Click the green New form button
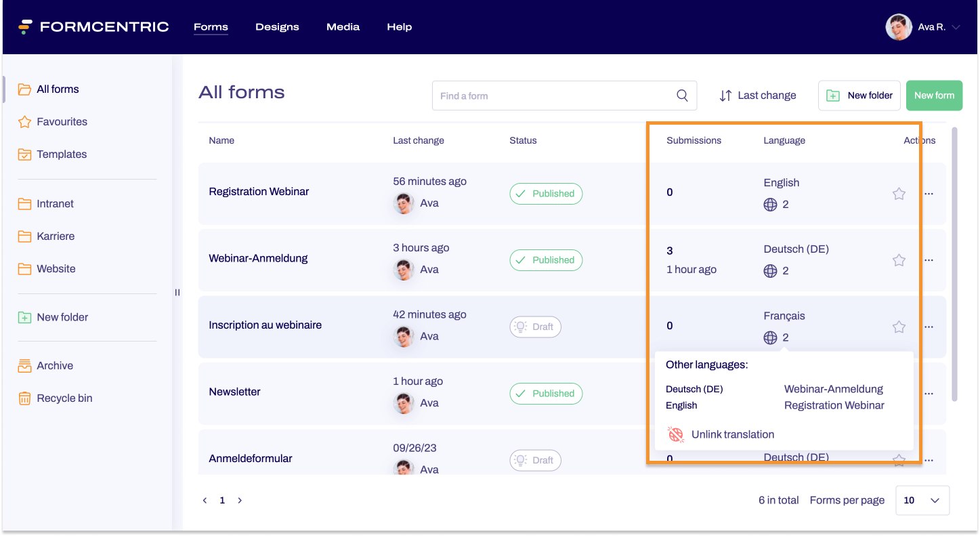The height and width of the screenshot is (536, 980). pos(934,96)
